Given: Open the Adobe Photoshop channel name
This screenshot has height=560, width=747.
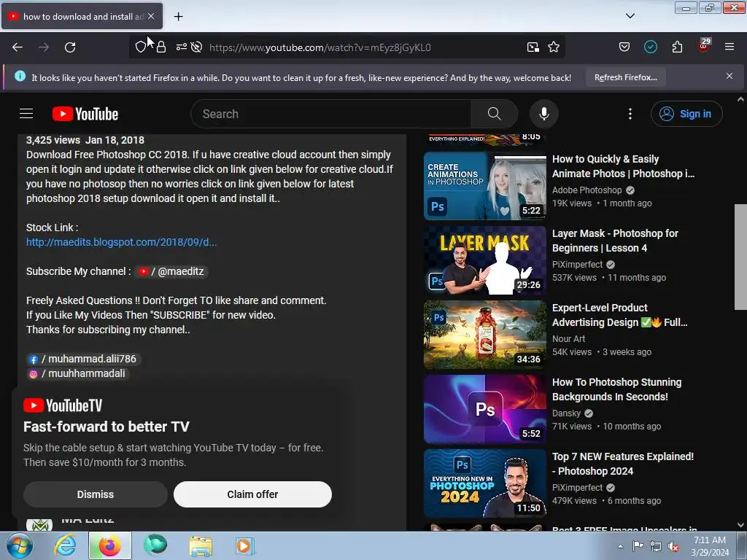Looking at the screenshot, I should pyautogui.click(x=587, y=190).
